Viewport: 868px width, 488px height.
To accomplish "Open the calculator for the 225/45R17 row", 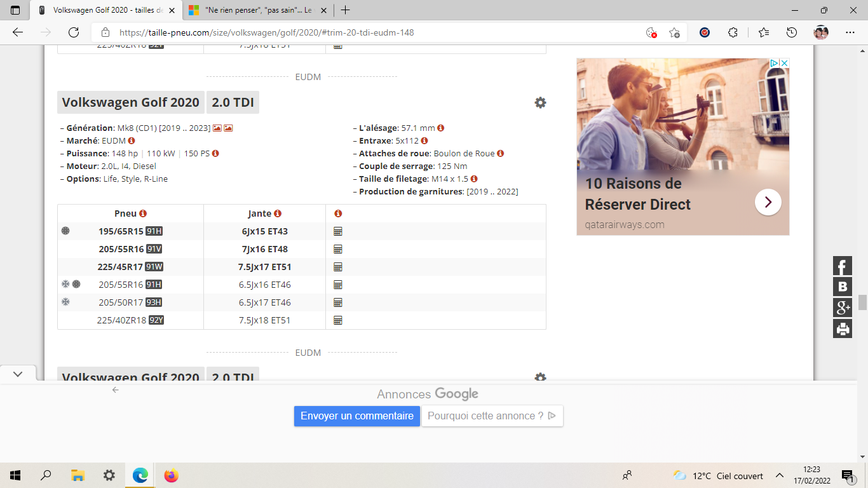I will click(x=338, y=267).
